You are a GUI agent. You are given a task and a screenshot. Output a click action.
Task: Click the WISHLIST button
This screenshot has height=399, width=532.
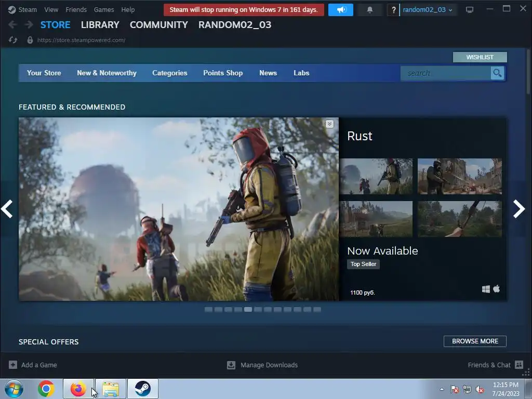click(480, 57)
